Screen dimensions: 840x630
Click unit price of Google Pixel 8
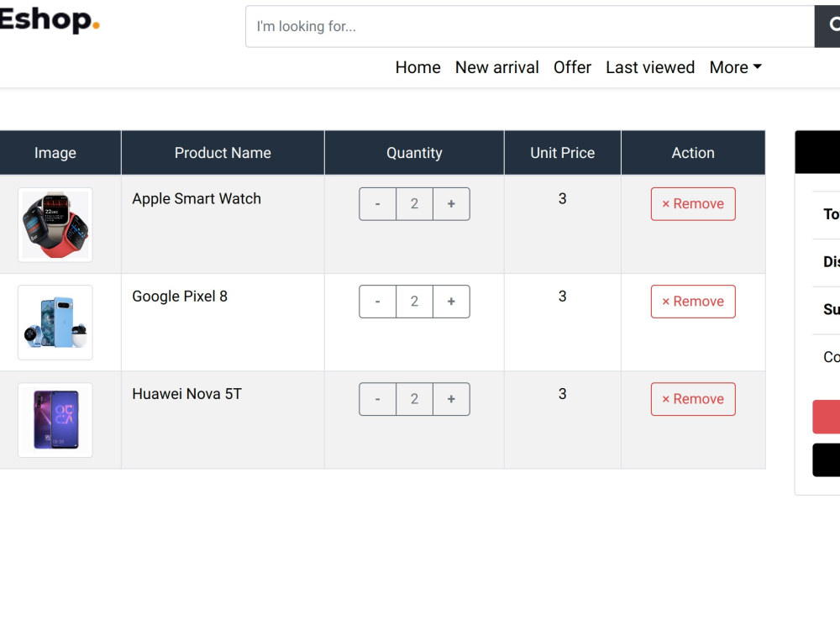[x=563, y=297]
